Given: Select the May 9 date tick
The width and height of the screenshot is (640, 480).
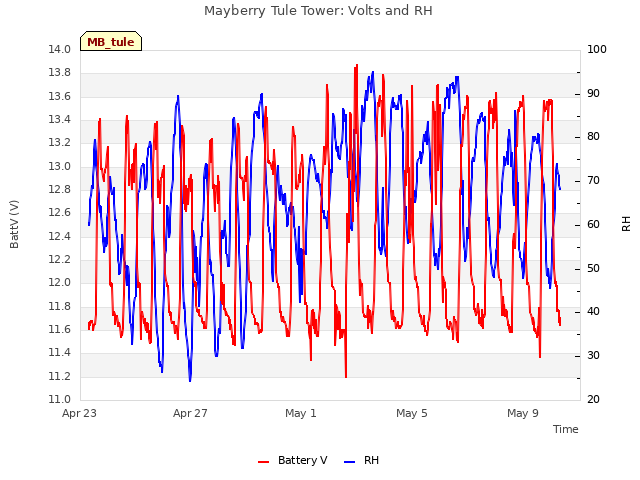Looking at the screenshot, I should coord(523,413).
